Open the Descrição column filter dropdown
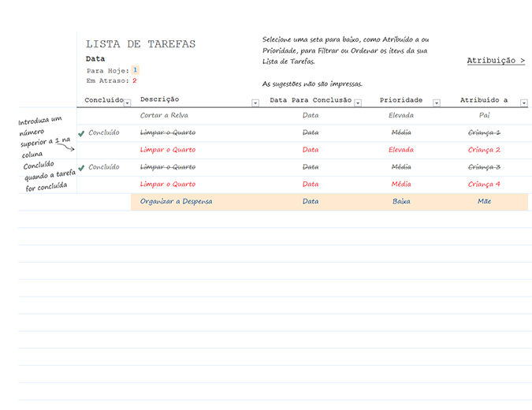This screenshot has height=410, width=532. click(255, 102)
